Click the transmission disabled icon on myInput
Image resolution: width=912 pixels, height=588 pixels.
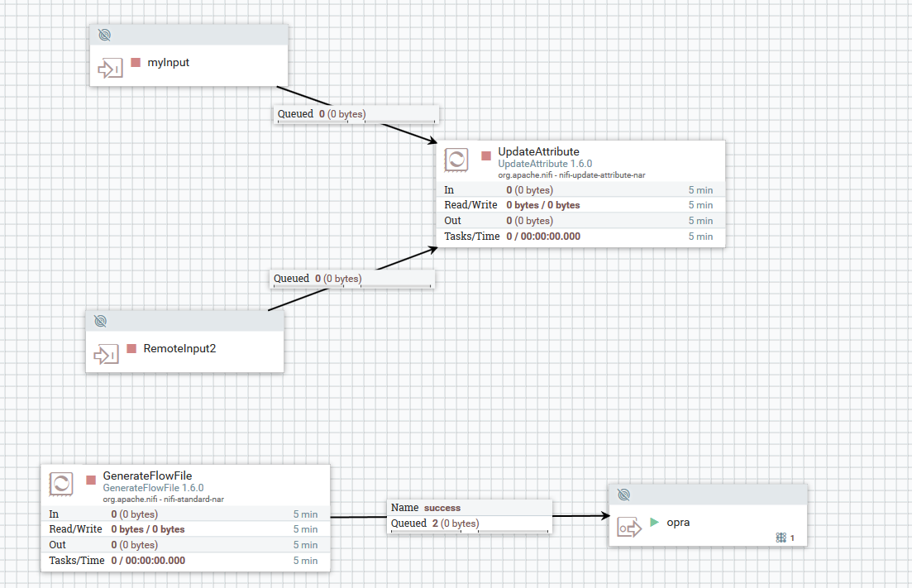pyautogui.click(x=104, y=35)
